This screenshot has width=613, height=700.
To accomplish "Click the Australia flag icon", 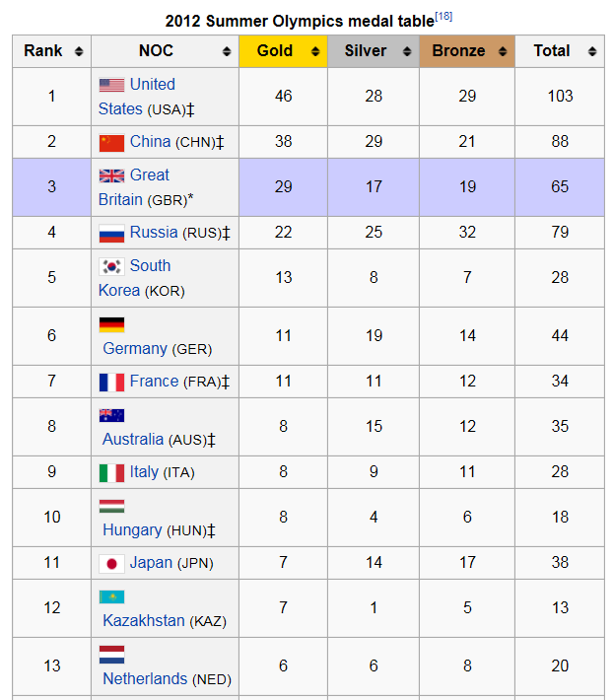I will [111, 415].
